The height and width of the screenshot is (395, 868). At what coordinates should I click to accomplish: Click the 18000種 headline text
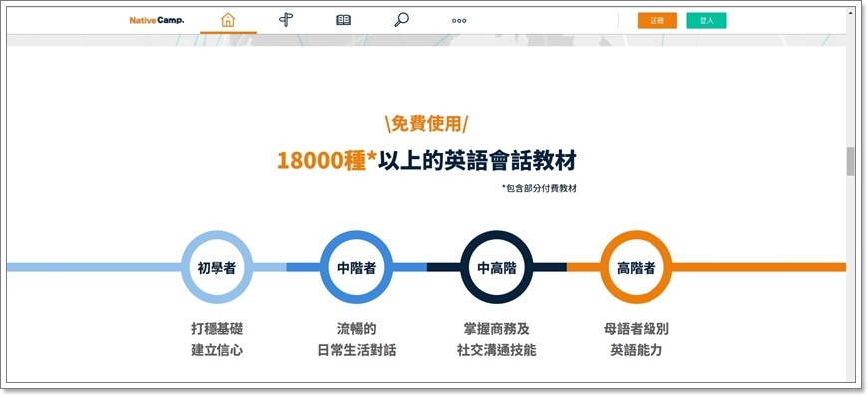pos(327,160)
